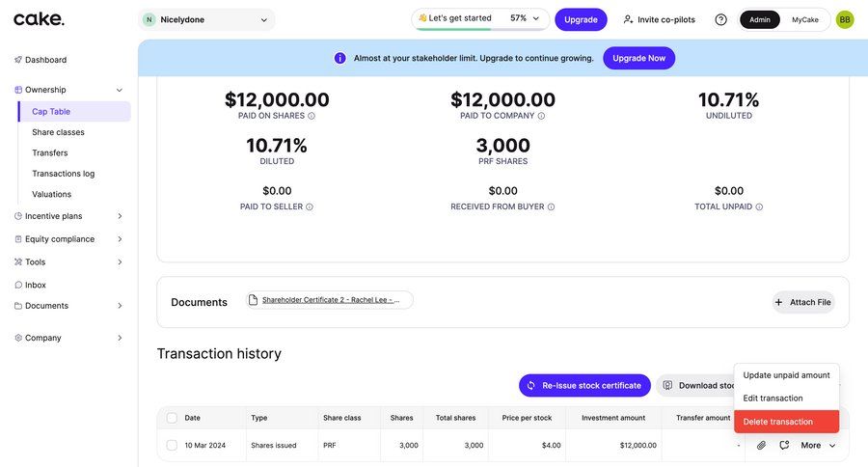This screenshot has width=868, height=467.
Task: Toggle the select-all checkbox in table header
Action: (x=172, y=418)
